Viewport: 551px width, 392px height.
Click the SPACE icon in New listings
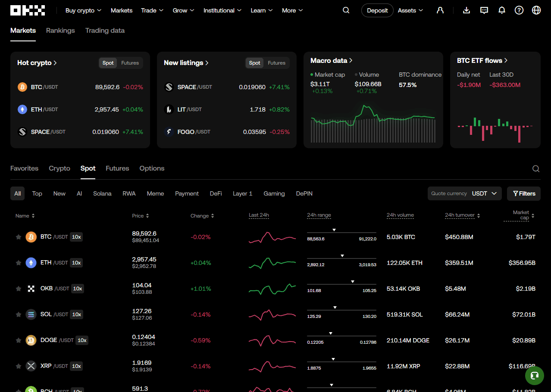click(169, 87)
